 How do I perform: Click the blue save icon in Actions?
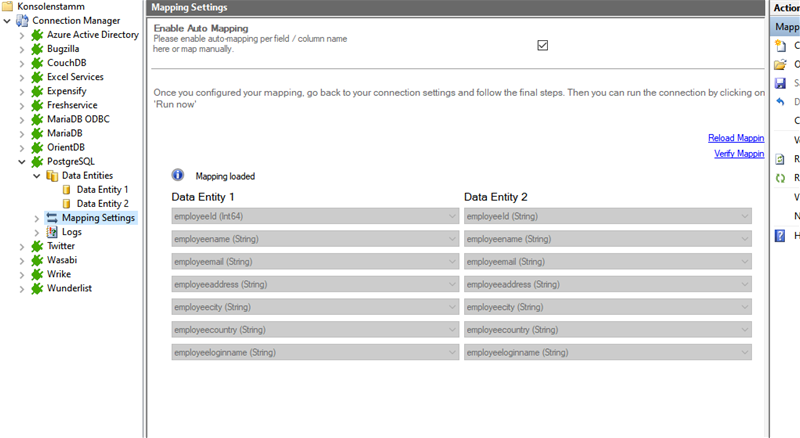pos(781,83)
